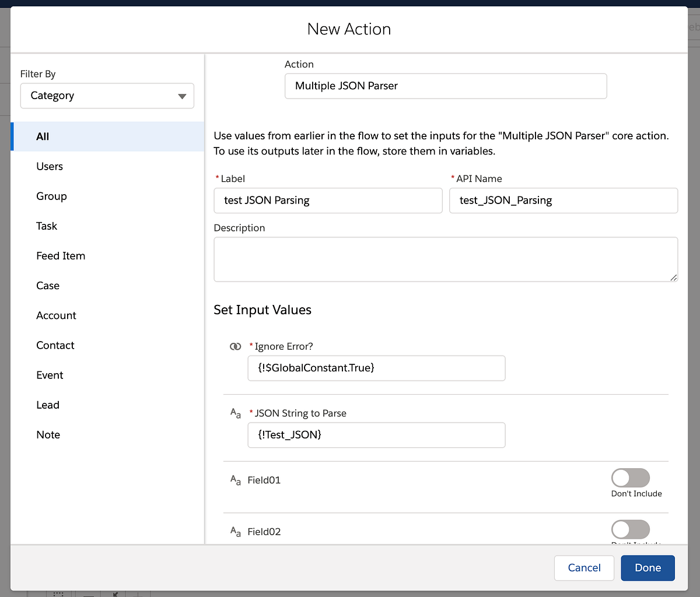Click the boolean data type icon beside Ignore Error?

click(x=236, y=346)
